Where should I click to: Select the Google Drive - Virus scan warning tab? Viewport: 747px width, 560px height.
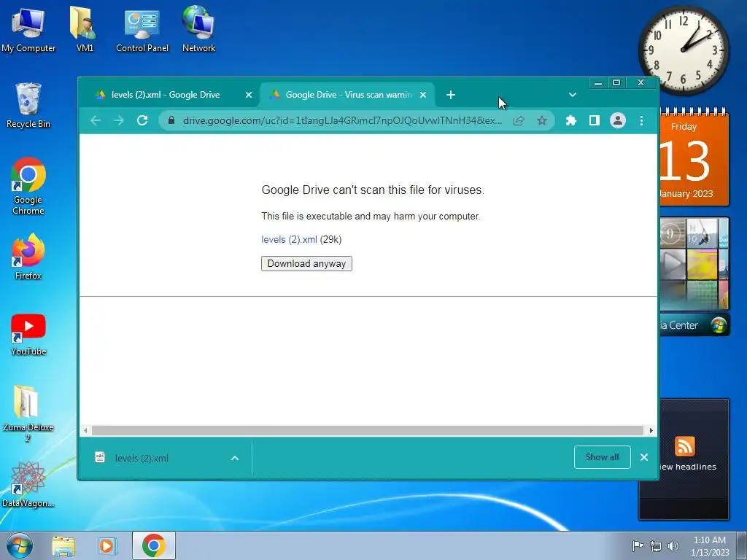[348, 95]
